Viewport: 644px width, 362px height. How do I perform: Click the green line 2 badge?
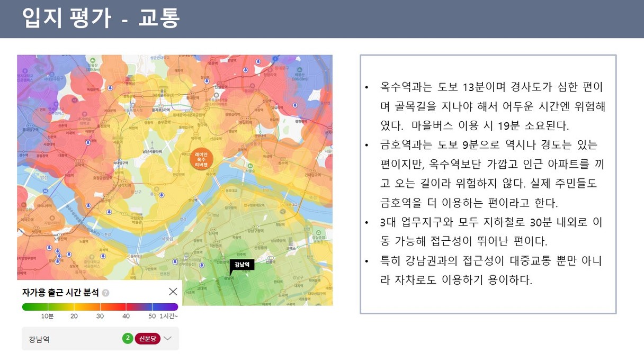pyautogui.click(x=128, y=339)
